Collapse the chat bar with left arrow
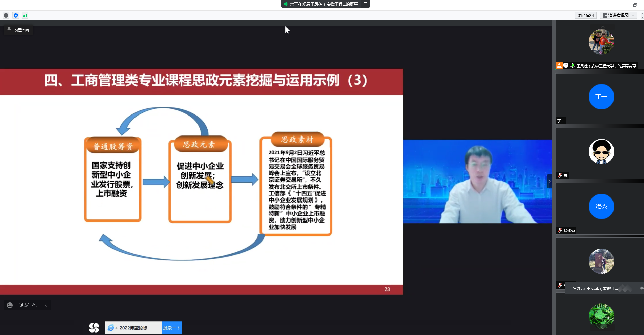The width and height of the screenshot is (644, 335). tap(46, 305)
